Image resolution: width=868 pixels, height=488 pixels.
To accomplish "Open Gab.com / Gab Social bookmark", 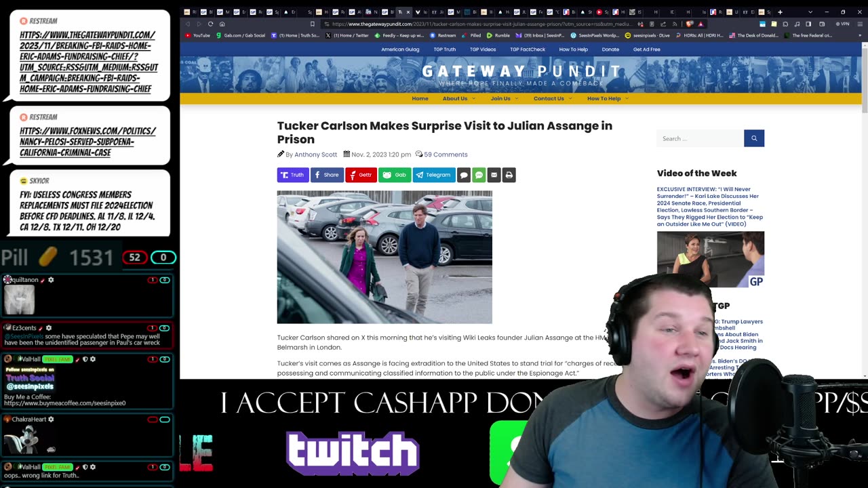I will pos(241,35).
